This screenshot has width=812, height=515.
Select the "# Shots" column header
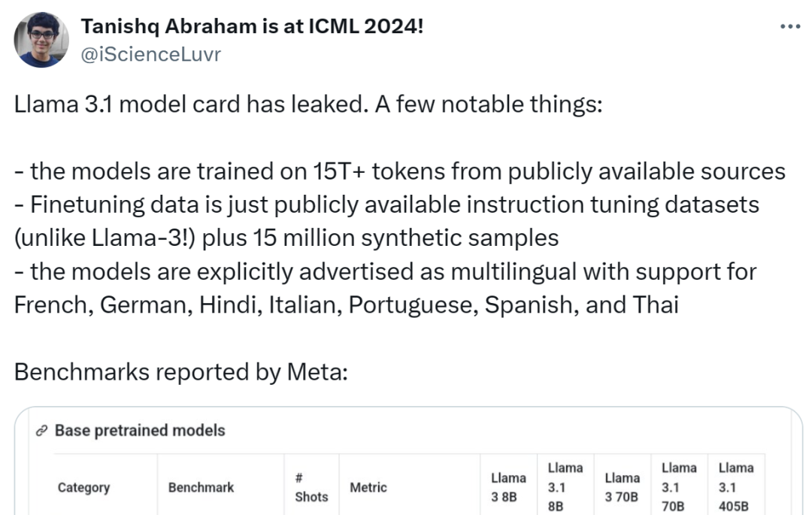point(311,487)
